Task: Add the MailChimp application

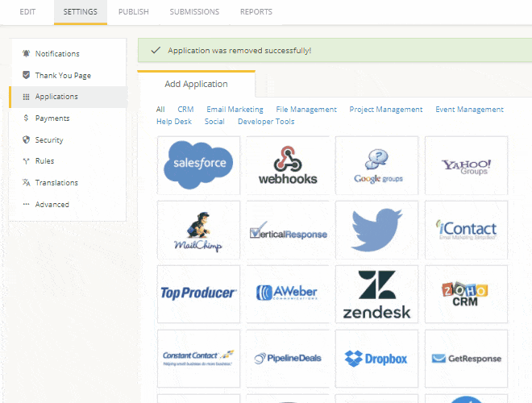Action: 198,230
